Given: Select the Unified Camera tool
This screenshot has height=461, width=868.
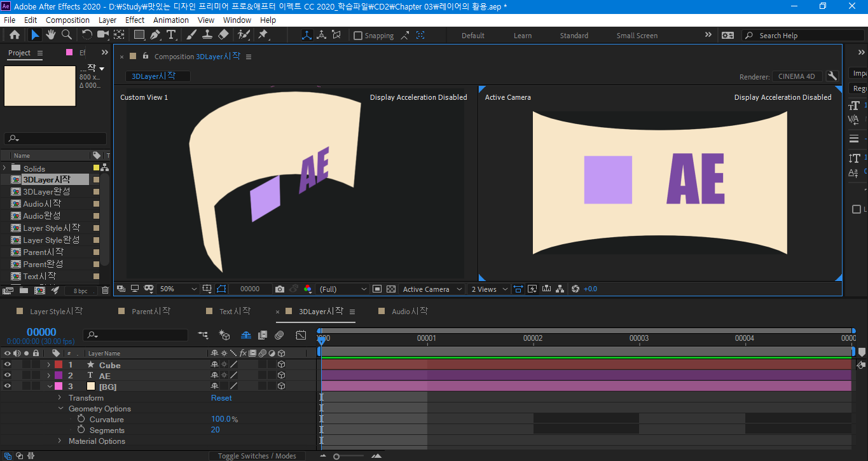Looking at the screenshot, I should [x=102, y=35].
